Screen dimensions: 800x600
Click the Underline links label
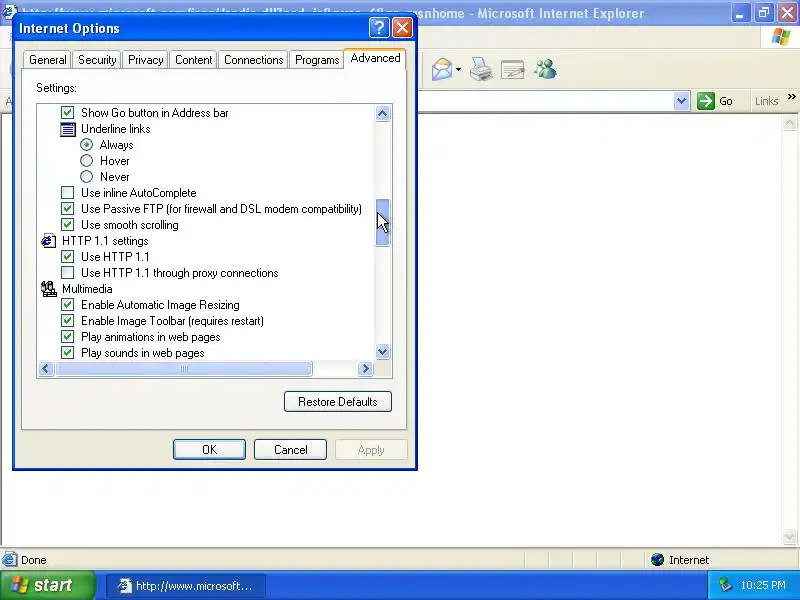click(x=116, y=129)
